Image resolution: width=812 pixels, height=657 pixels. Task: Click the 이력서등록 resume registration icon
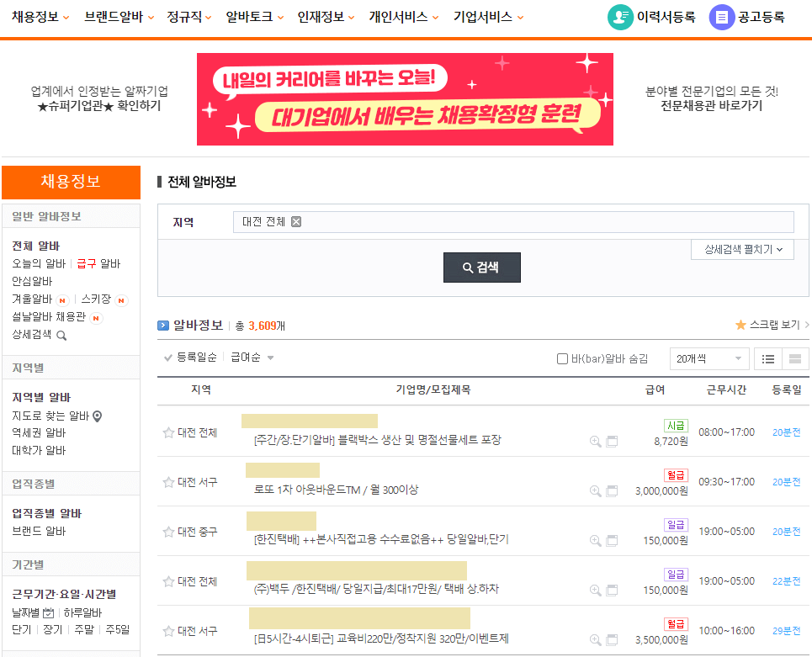[618, 16]
